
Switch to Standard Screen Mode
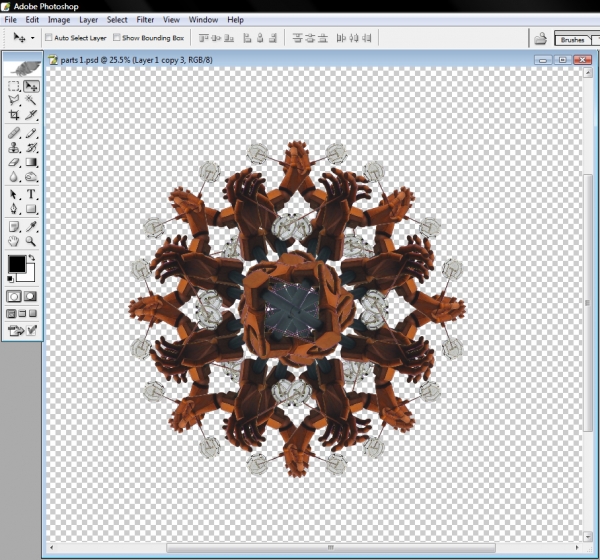11,314
